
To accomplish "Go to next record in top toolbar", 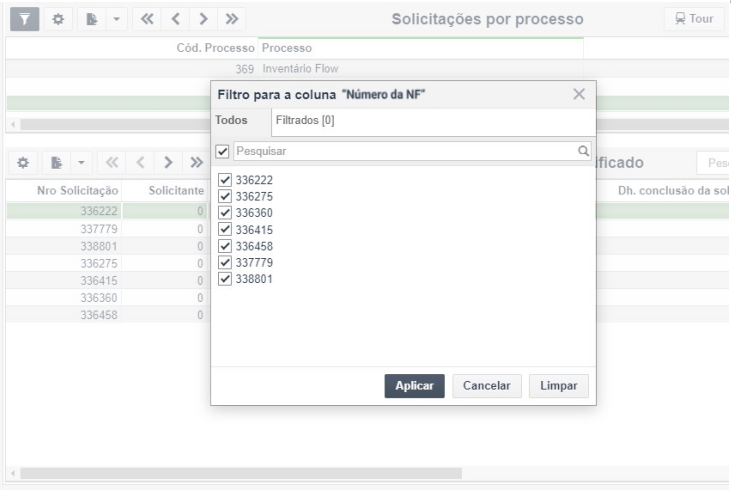I will [203, 19].
